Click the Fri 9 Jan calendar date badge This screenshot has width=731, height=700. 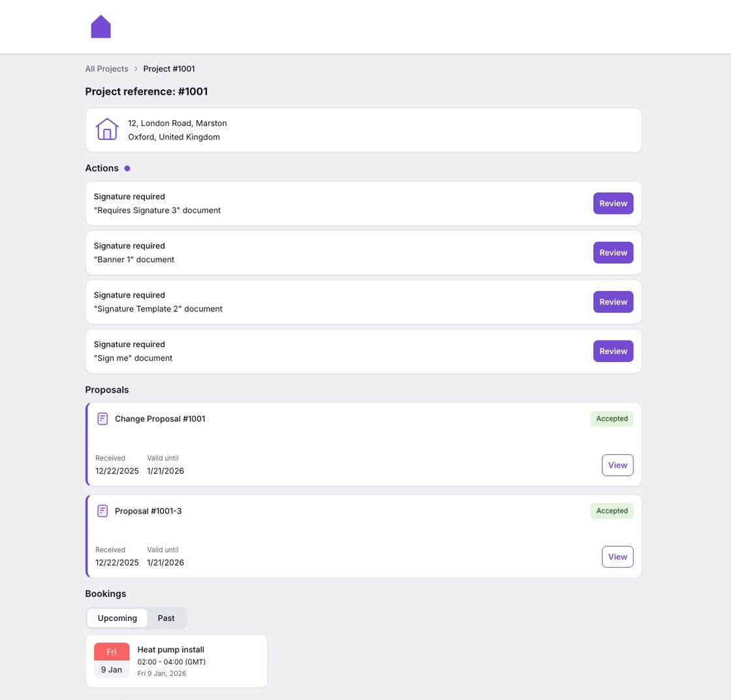click(112, 661)
